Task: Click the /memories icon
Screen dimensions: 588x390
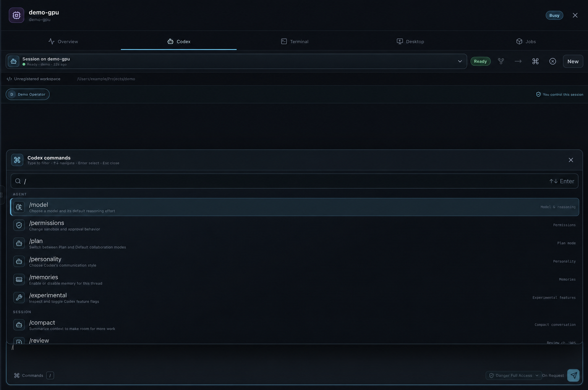Action: pos(19,280)
